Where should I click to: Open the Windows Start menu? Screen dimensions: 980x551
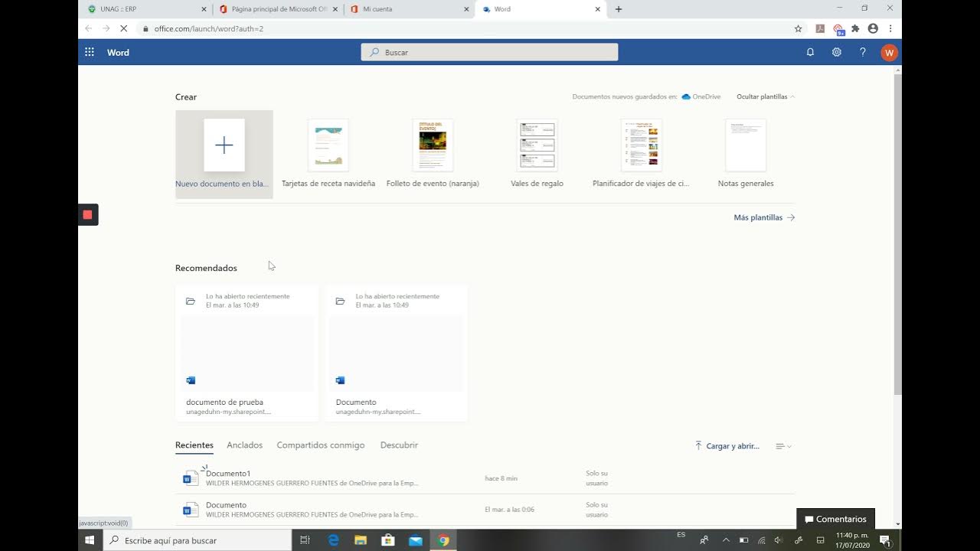click(x=90, y=540)
